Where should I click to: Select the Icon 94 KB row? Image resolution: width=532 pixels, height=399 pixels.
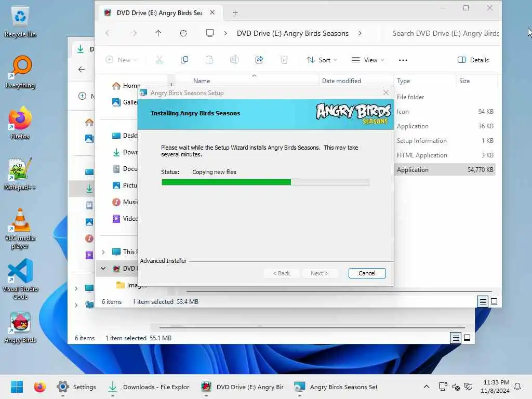pos(445,111)
